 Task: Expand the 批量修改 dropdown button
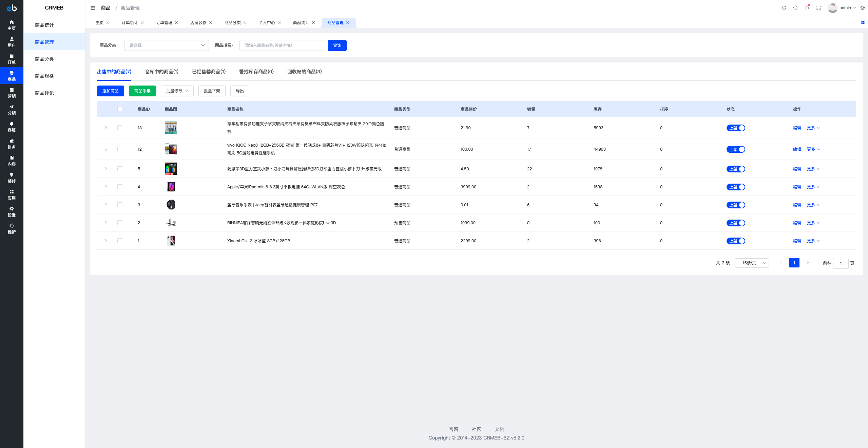(177, 91)
